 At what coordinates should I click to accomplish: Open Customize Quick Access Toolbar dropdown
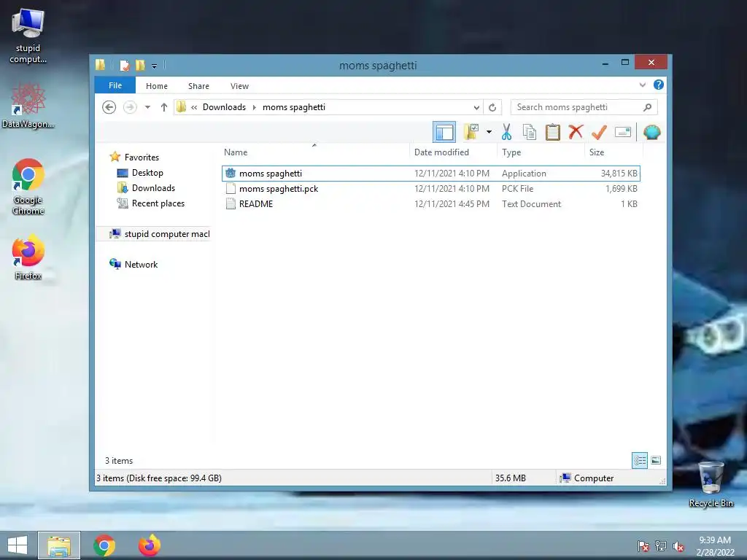[155, 66]
